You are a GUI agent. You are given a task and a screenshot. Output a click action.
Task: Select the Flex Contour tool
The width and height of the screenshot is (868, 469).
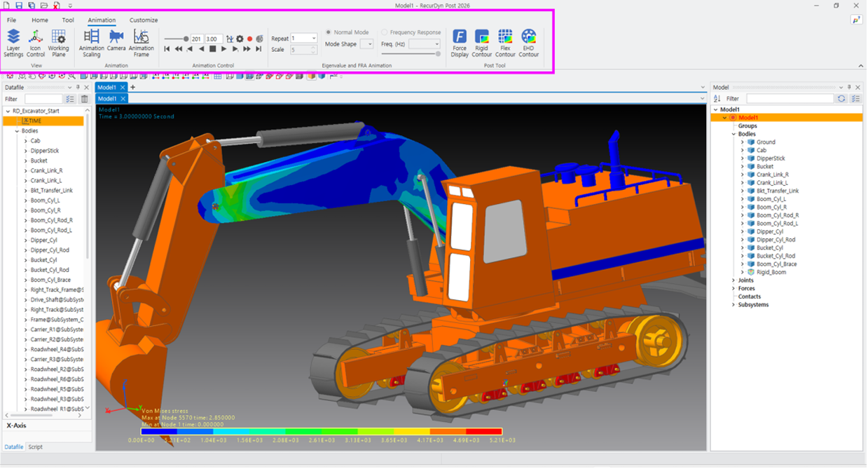point(505,43)
